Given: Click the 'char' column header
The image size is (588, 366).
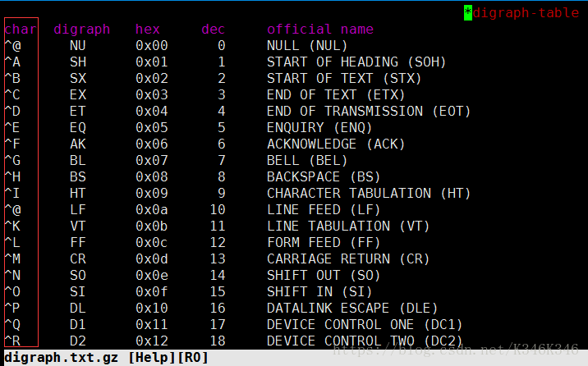Looking at the screenshot, I should 21,30.
